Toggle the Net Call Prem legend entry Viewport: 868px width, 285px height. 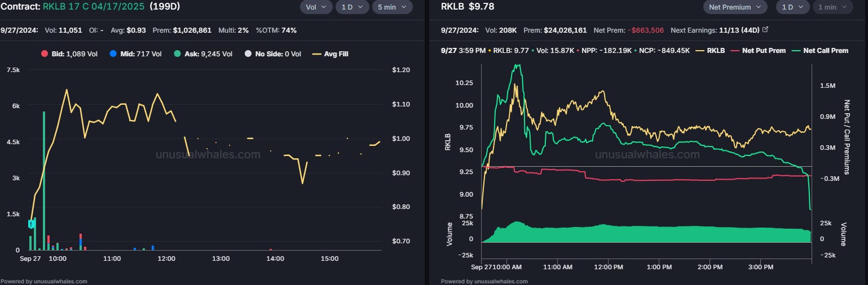(819, 51)
